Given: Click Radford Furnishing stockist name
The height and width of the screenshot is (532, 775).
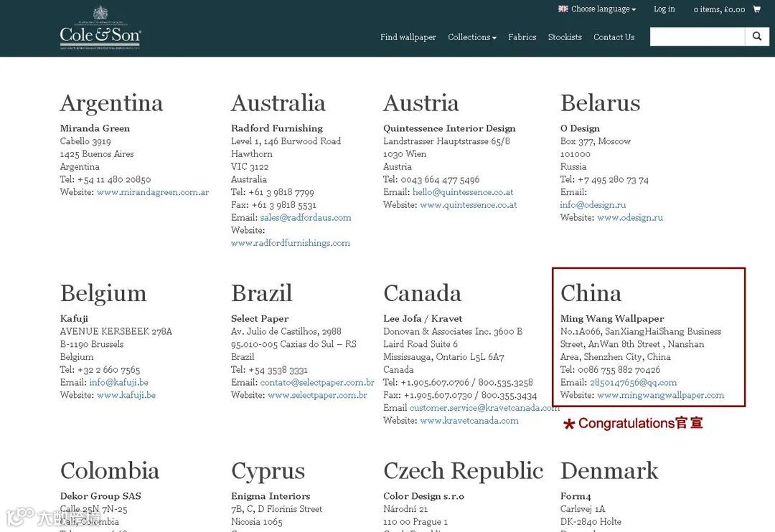Looking at the screenshot, I should click(277, 128).
